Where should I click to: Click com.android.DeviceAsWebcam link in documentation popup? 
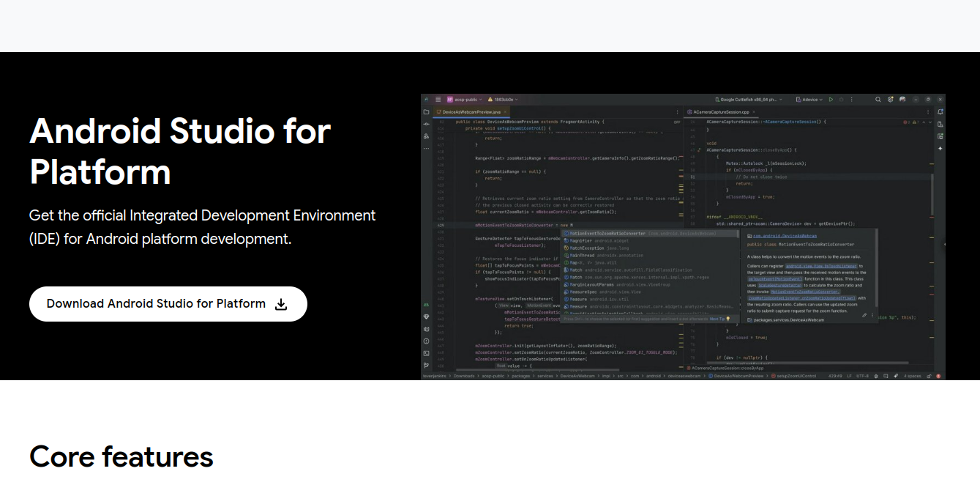(x=785, y=236)
